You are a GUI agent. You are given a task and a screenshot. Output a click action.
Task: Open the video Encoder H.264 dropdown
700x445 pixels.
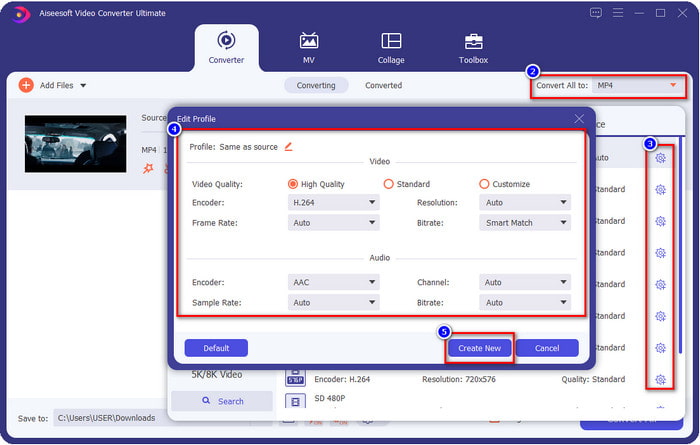pos(333,203)
